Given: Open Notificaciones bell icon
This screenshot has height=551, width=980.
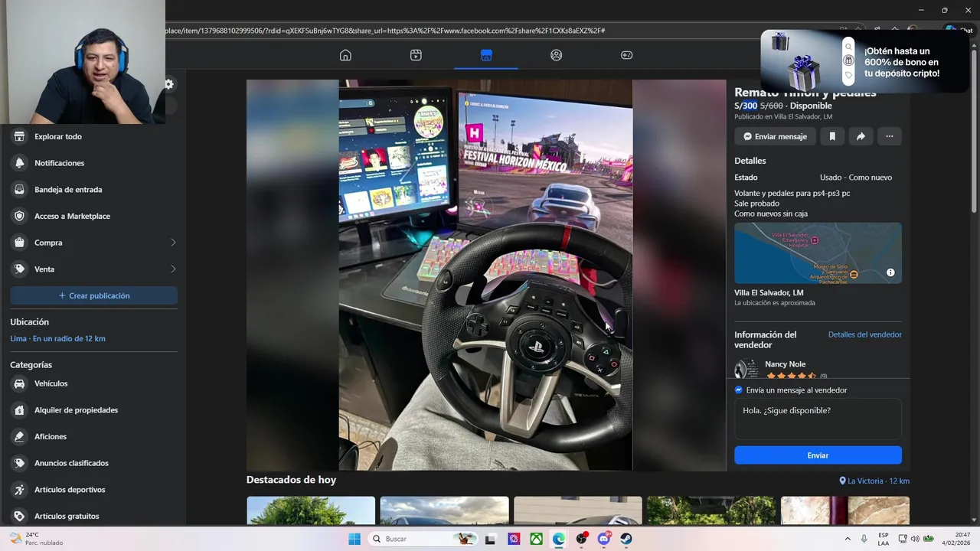Looking at the screenshot, I should coord(19,163).
